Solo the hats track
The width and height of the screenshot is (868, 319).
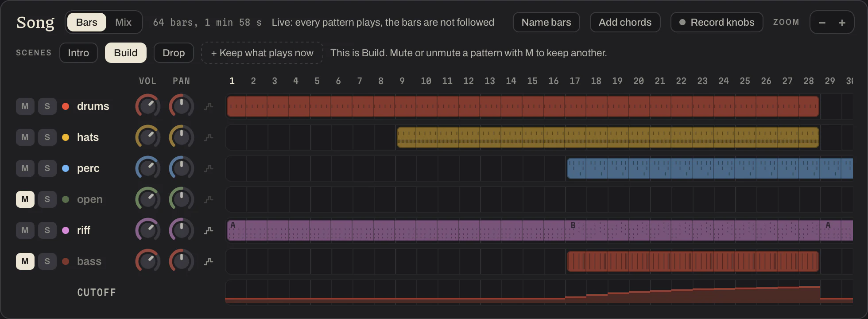click(47, 137)
